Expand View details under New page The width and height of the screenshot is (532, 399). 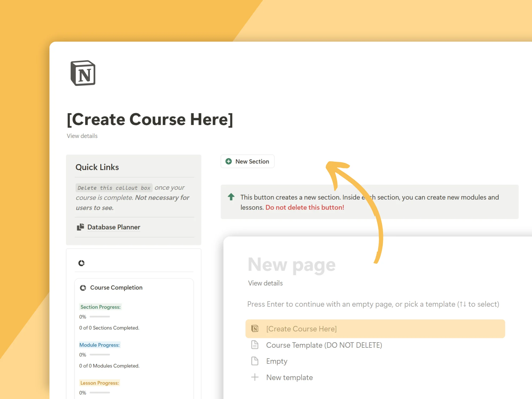pyautogui.click(x=265, y=283)
